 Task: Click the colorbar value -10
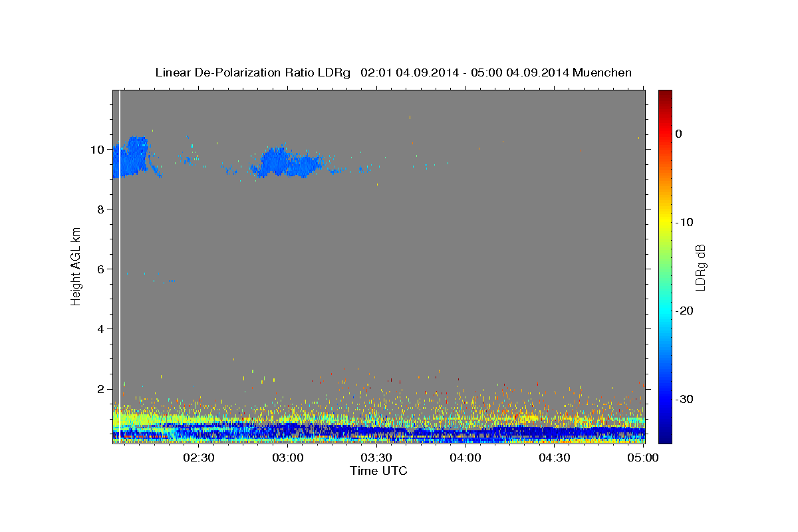point(684,222)
